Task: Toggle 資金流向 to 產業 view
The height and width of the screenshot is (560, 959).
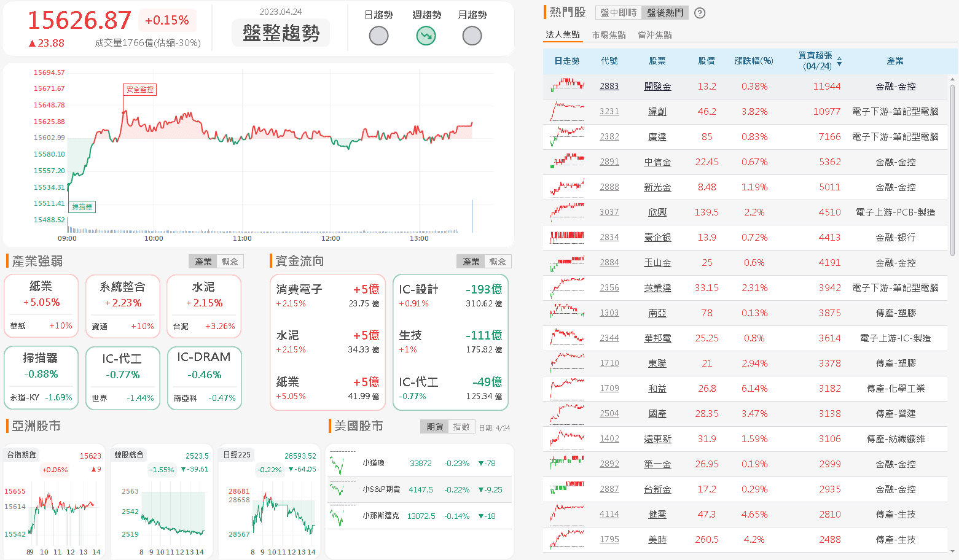Action: 471,262
